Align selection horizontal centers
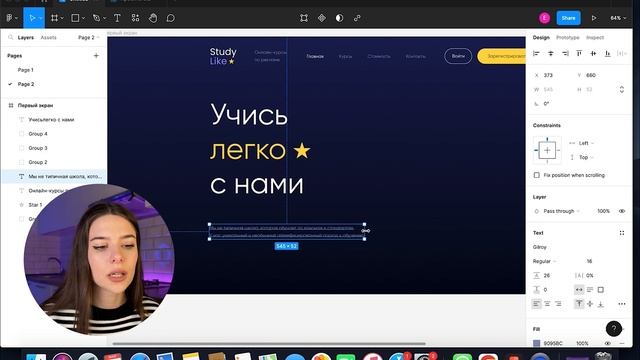This screenshot has width=640, height=360. [x=551, y=53]
